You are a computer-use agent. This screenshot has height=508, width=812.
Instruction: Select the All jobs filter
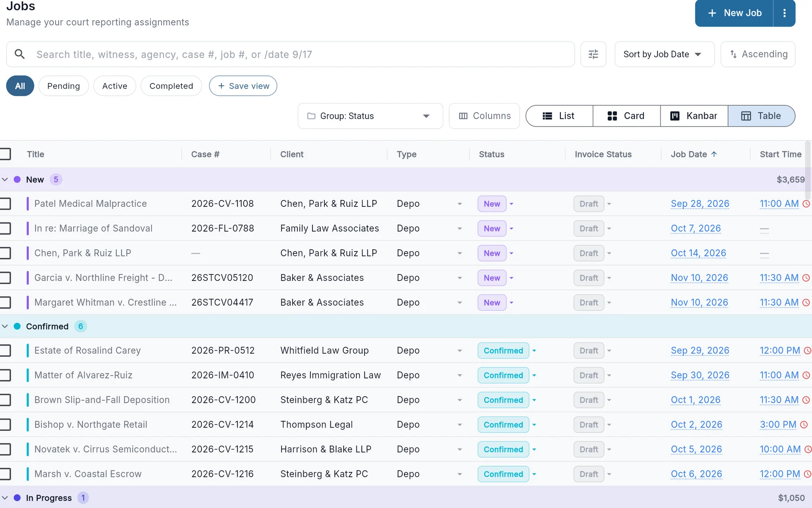(x=20, y=86)
